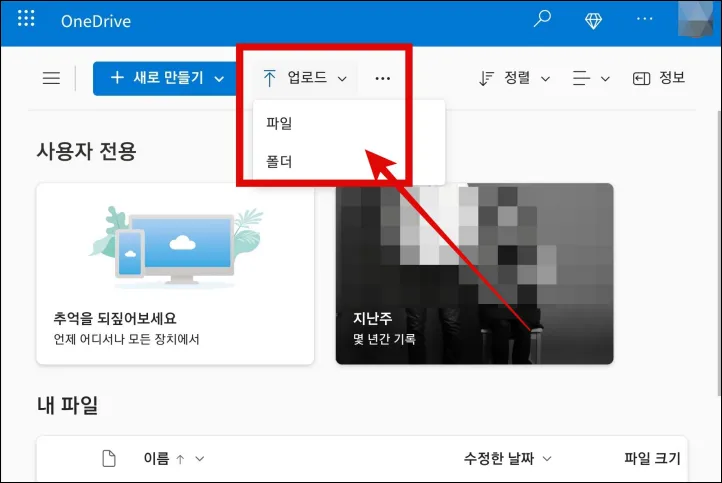
Task: Open the 정보 details pane
Action: point(659,78)
